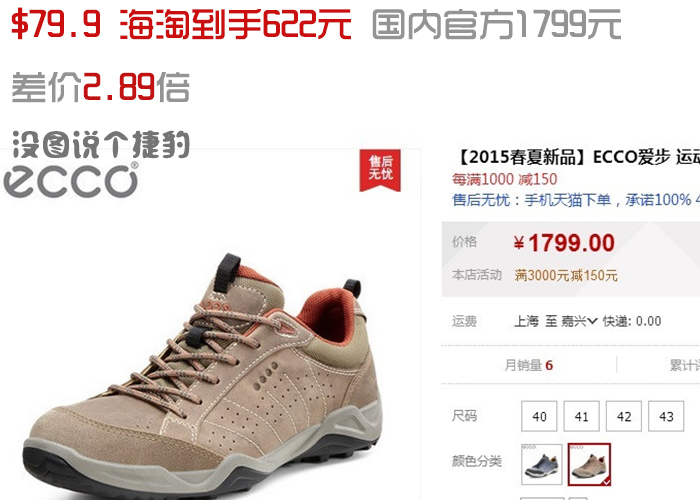
Task: Click the 售后无忧 mobile Tmall promise link
Action: [576, 200]
